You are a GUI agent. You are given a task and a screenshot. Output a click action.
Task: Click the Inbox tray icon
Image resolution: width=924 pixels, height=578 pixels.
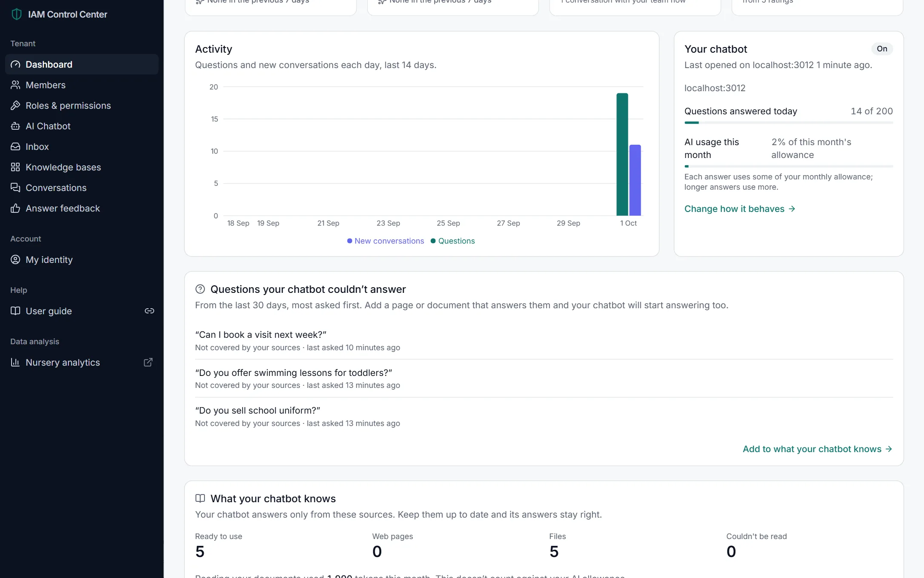[15, 146]
